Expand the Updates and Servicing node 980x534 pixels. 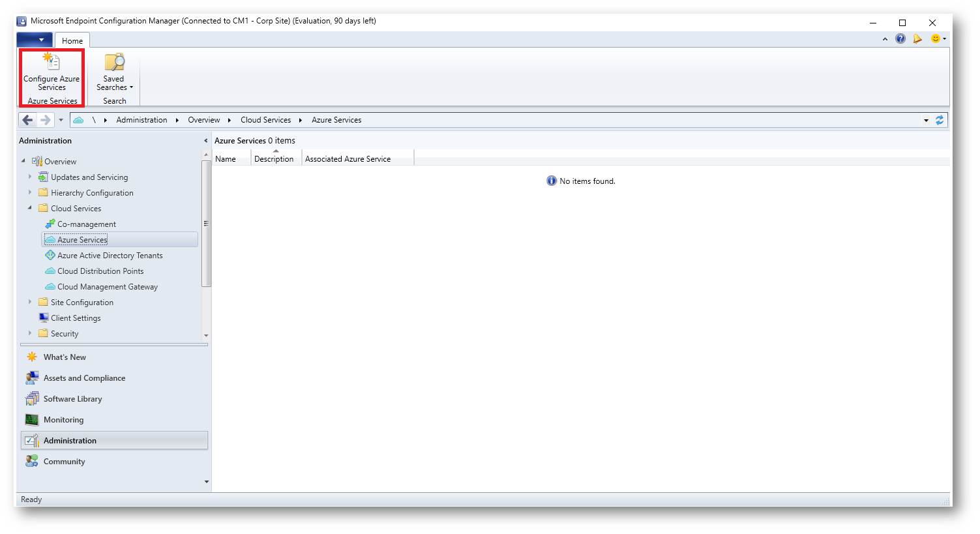tap(30, 177)
